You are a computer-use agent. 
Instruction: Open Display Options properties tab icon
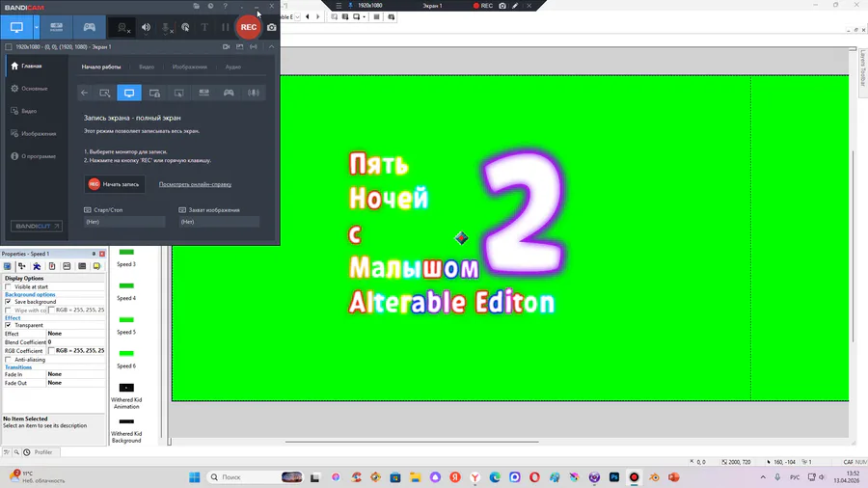pyautogui.click(x=7, y=267)
